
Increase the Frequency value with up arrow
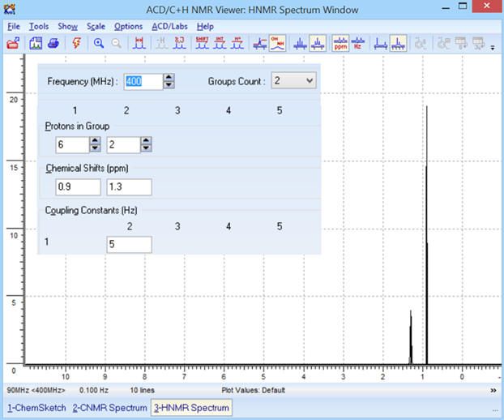tap(169, 78)
